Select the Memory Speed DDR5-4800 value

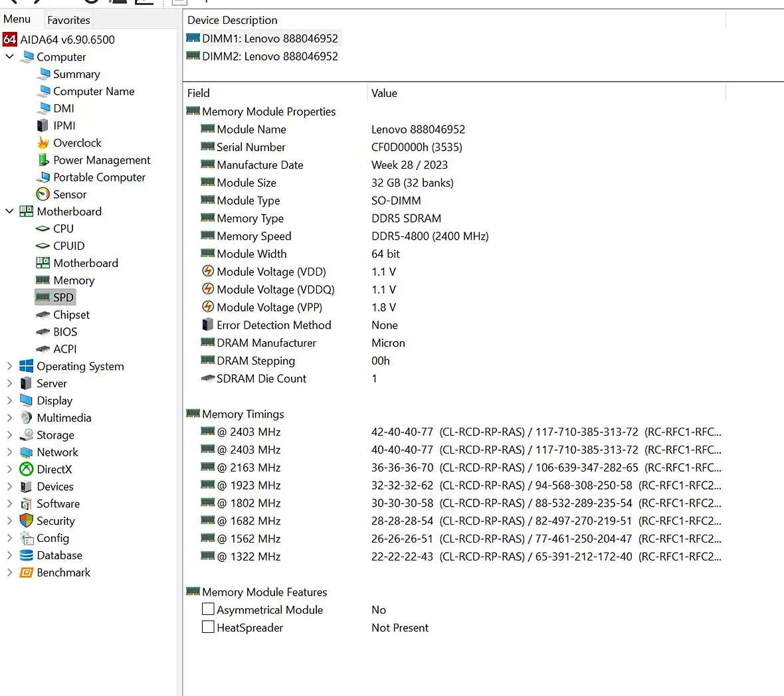click(430, 236)
